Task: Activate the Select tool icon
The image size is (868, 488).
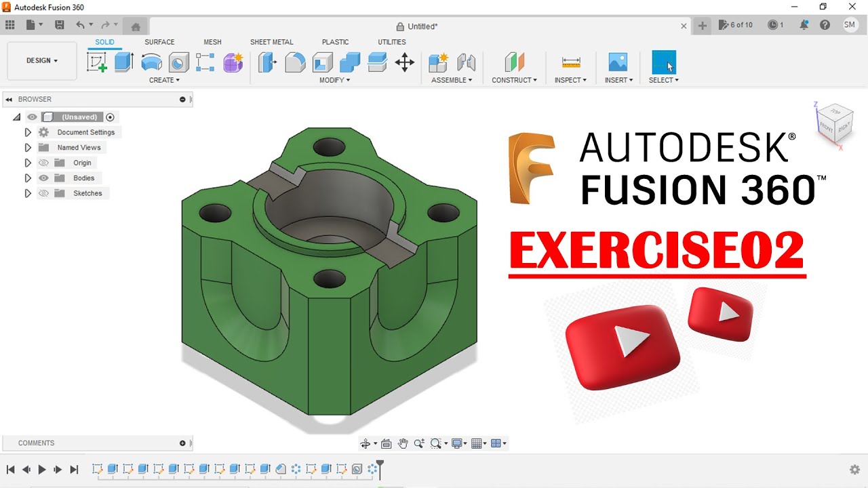Action: pyautogui.click(x=664, y=62)
